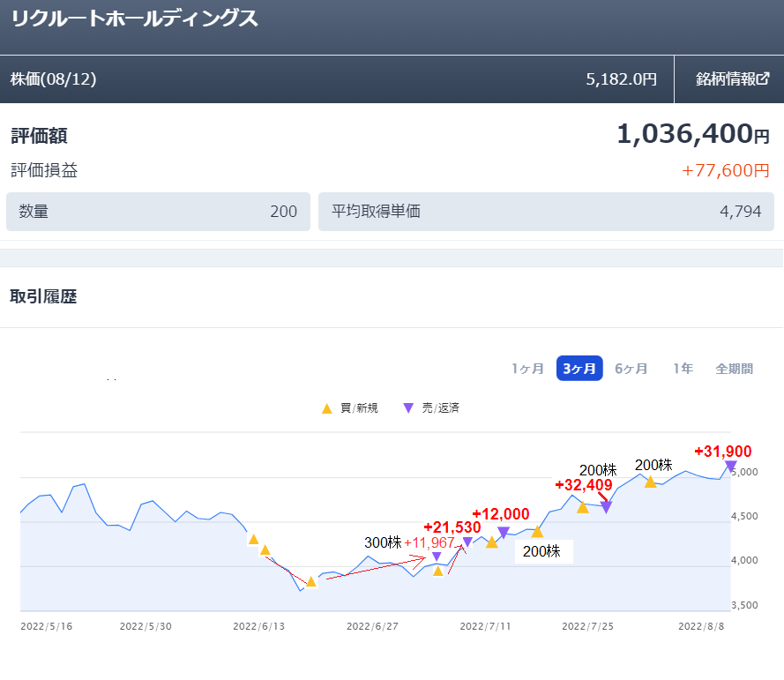
Task: Click the purple sell marker near 2022/7/25
Action: 606,507
